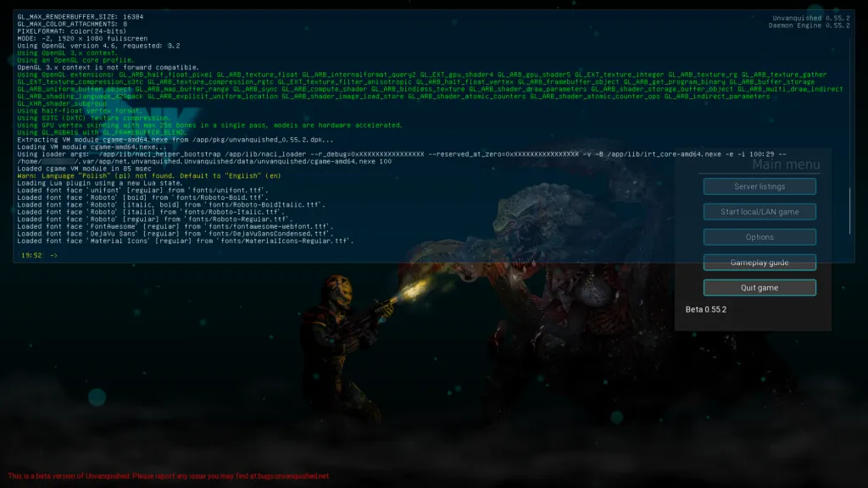Click the 'Loading Lua plugin using a new Lua state' line

[100, 183]
